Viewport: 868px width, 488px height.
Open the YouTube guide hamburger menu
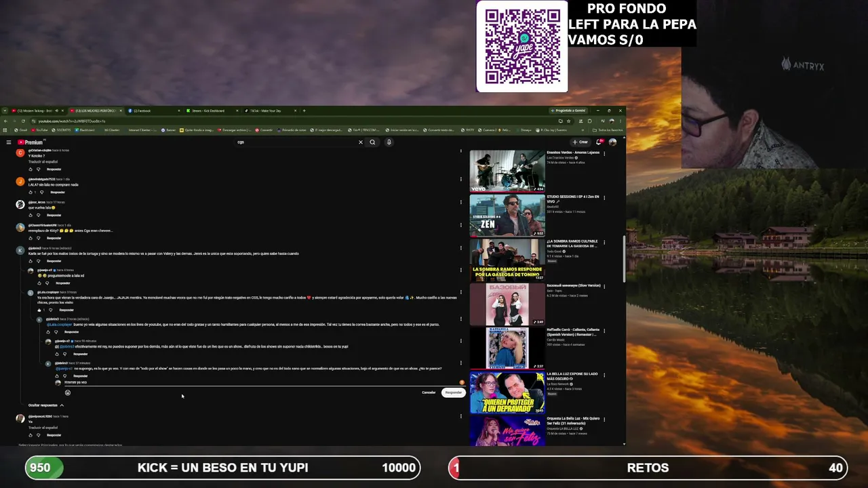(x=9, y=142)
